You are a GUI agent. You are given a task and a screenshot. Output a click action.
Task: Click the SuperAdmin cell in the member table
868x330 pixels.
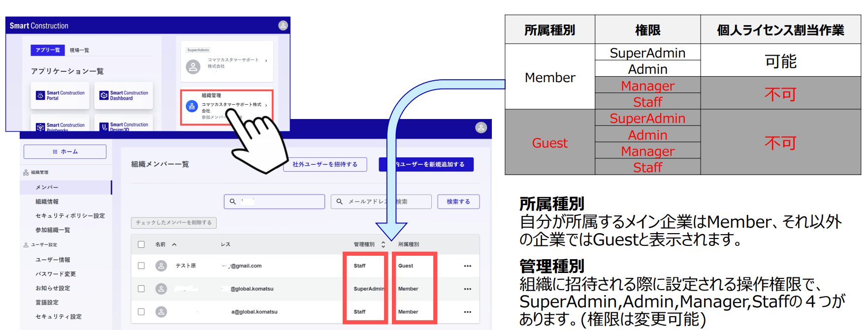pos(369,289)
